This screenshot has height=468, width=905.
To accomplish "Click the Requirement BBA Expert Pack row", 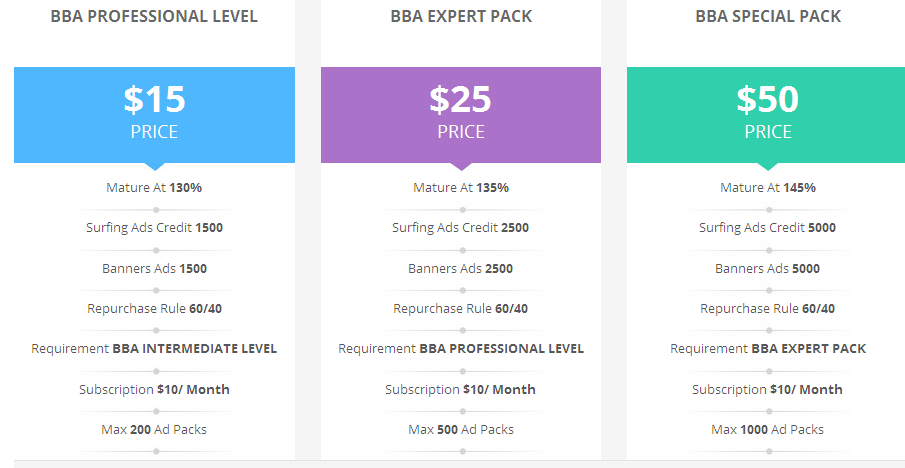I will [x=768, y=349].
